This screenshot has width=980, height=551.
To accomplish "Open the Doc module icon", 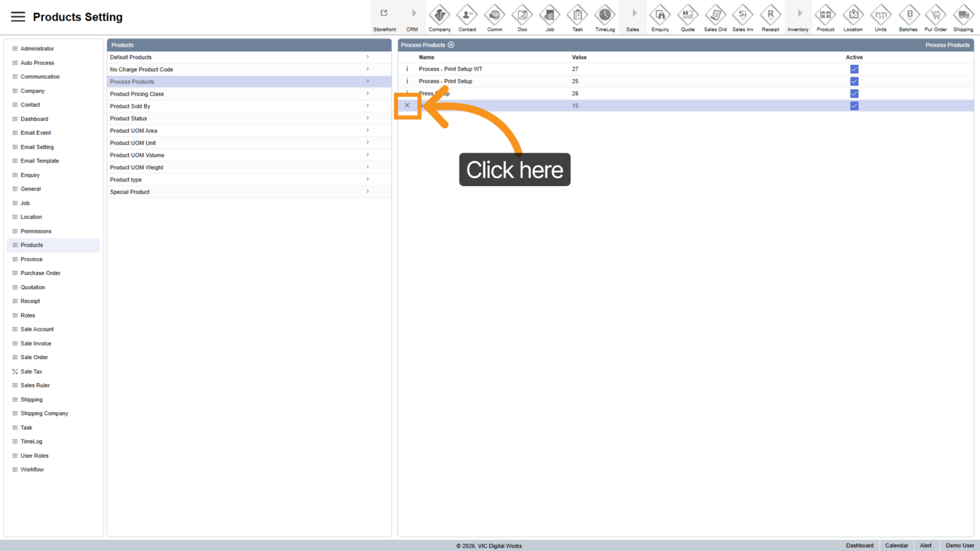I will pos(522,15).
